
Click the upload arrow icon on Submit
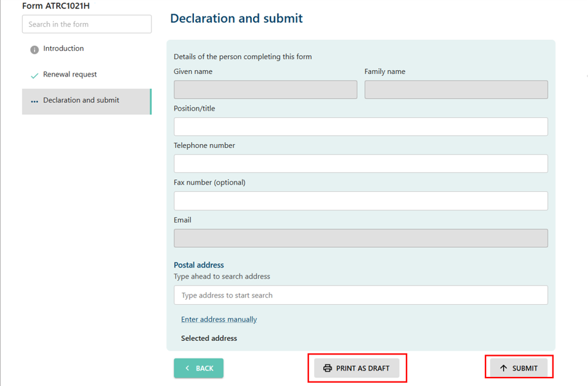tap(503, 367)
